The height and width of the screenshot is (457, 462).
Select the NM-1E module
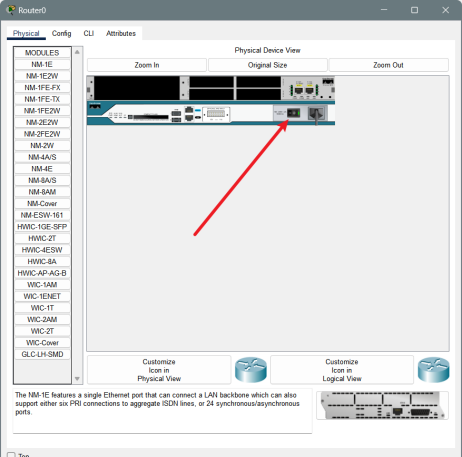[42, 64]
